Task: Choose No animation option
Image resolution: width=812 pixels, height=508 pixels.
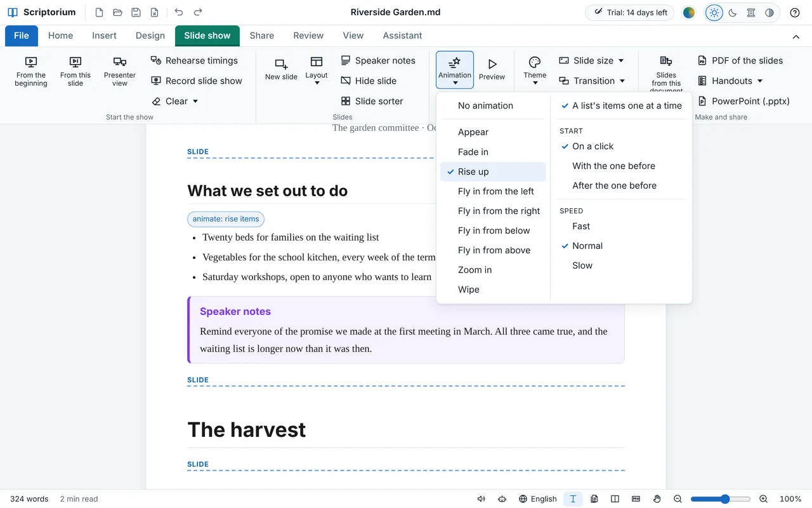Action: [x=493, y=106]
